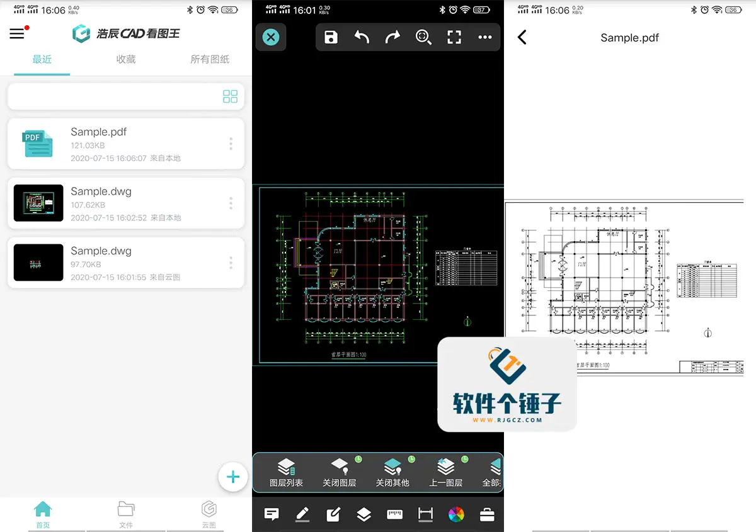Undo the last action in the CAD viewer
756x532 pixels.
pyautogui.click(x=362, y=37)
